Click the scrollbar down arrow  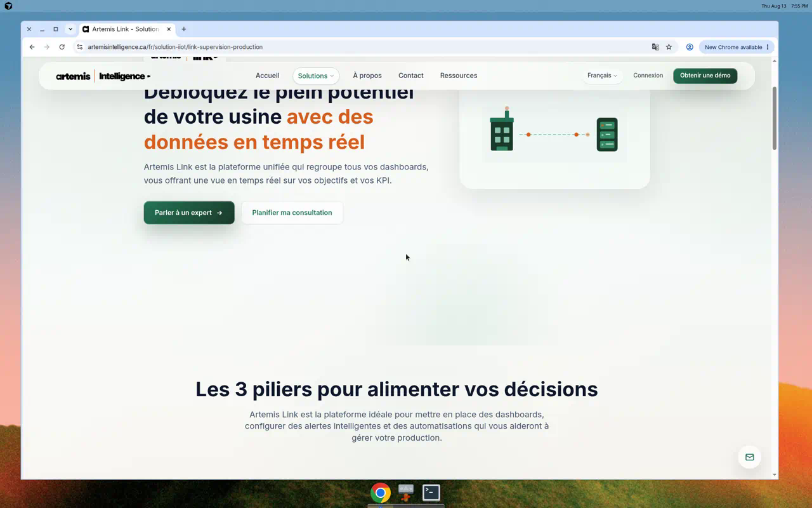point(775,474)
